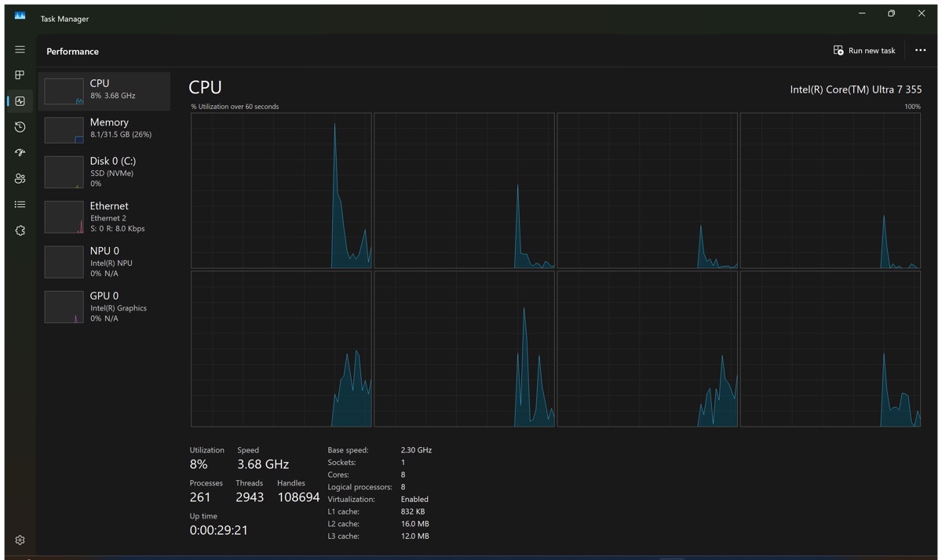The height and width of the screenshot is (560, 942).
Task: Click the base speed 2.30 GHz value
Action: (x=416, y=450)
